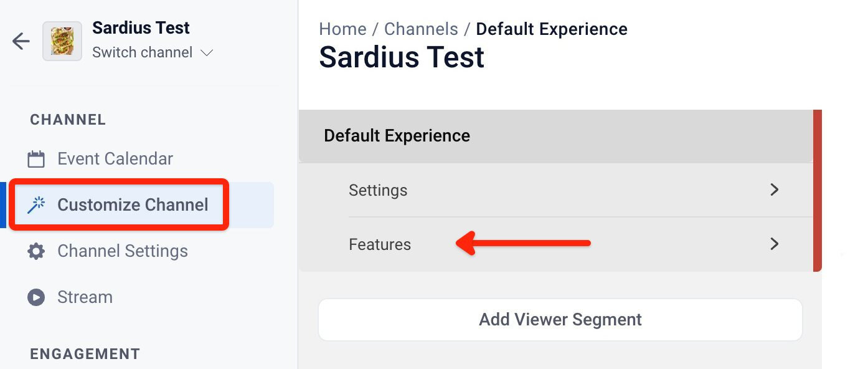868x369 pixels.
Task: Click the Add Viewer Segment button
Action: tap(559, 319)
